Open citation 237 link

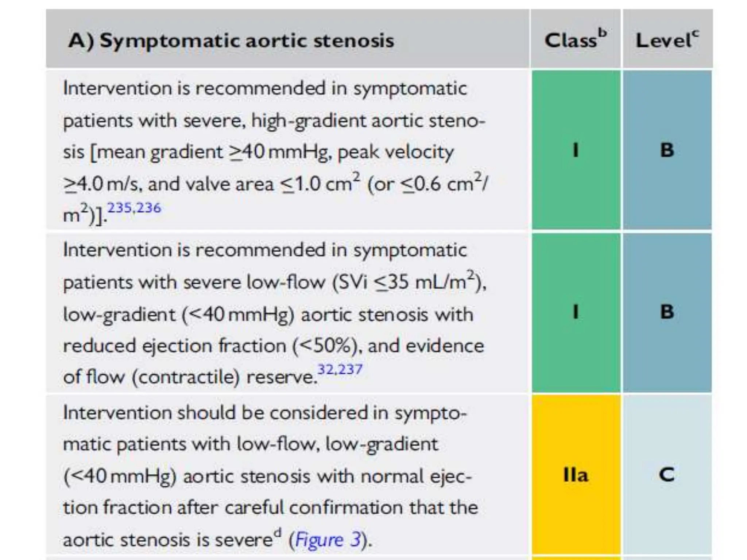[350, 369]
